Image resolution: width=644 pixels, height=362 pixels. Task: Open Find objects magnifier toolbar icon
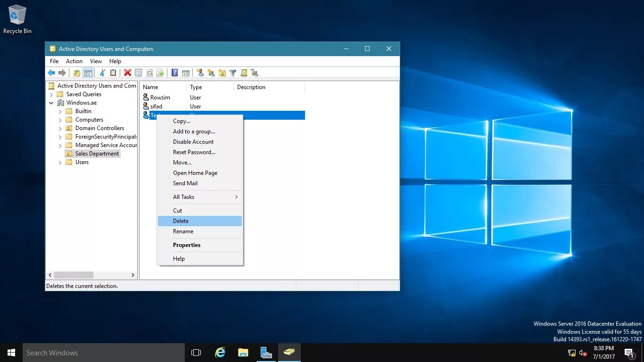tap(244, 73)
